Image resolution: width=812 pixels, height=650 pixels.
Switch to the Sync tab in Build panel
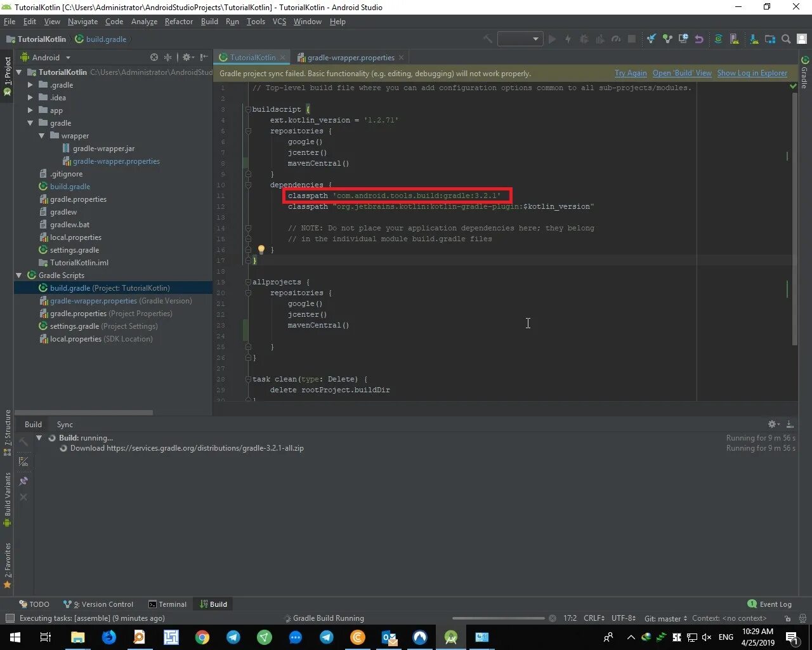point(65,425)
